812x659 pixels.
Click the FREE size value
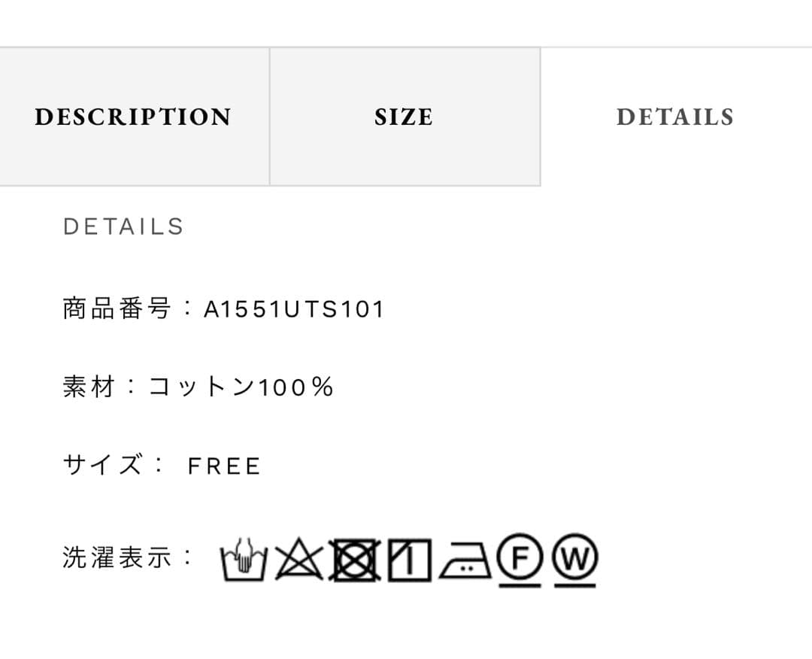(x=224, y=466)
